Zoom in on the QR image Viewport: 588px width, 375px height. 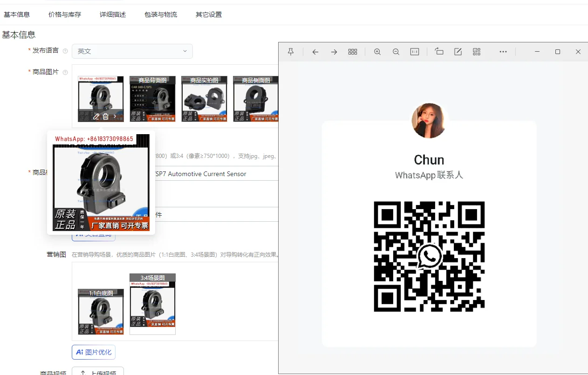pyautogui.click(x=377, y=52)
